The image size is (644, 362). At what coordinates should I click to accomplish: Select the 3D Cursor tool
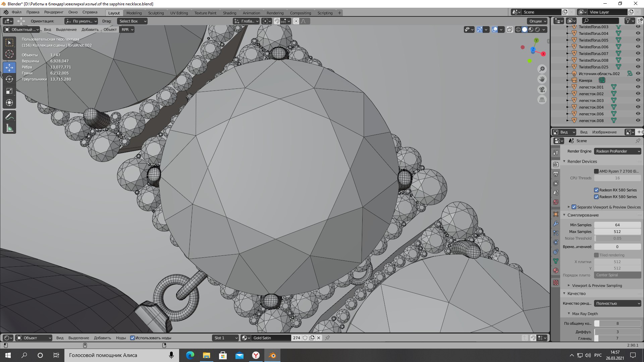click(9, 54)
